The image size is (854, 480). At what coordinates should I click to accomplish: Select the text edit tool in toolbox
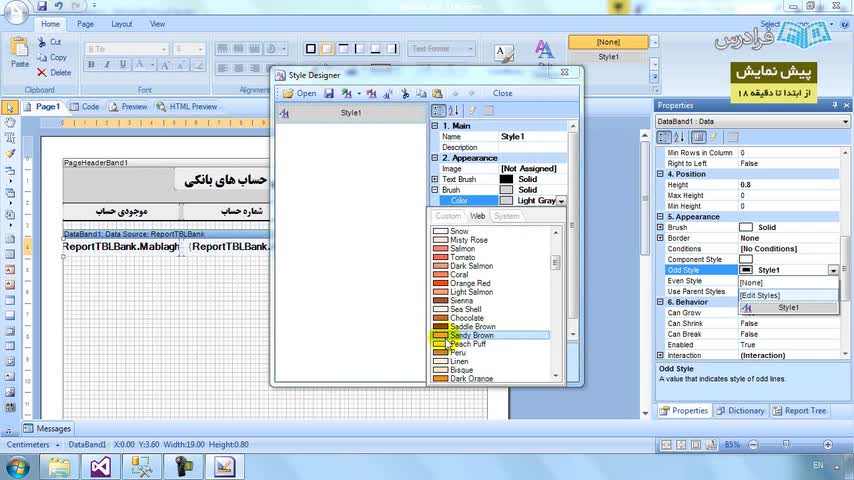tap(10, 138)
